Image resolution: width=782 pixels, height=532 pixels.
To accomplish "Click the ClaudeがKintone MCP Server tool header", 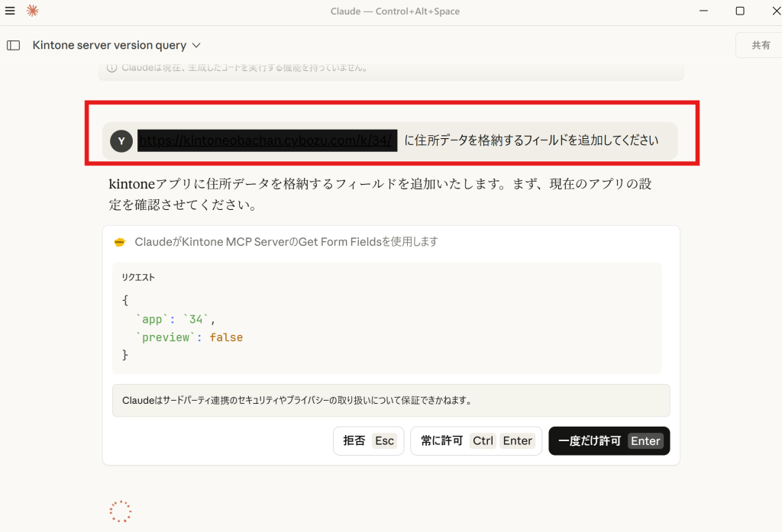I will click(x=286, y=242).
